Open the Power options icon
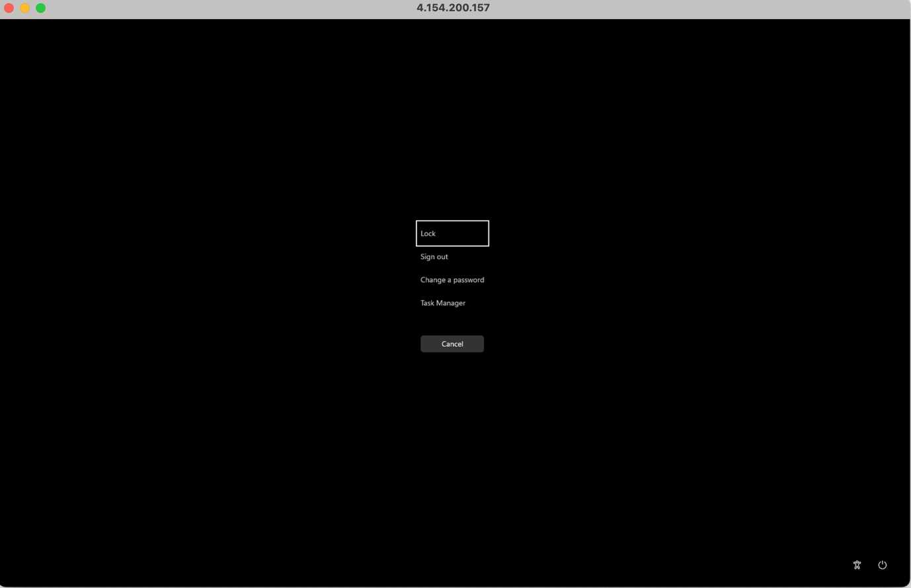Screen dimensions: 911x588 pyautogui.click(x=882, y=565)
